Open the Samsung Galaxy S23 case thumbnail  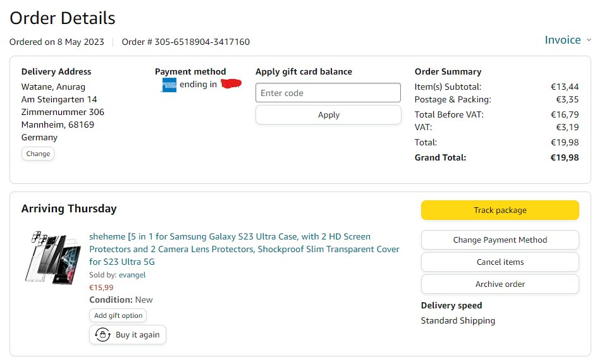(x=52, y=257)
